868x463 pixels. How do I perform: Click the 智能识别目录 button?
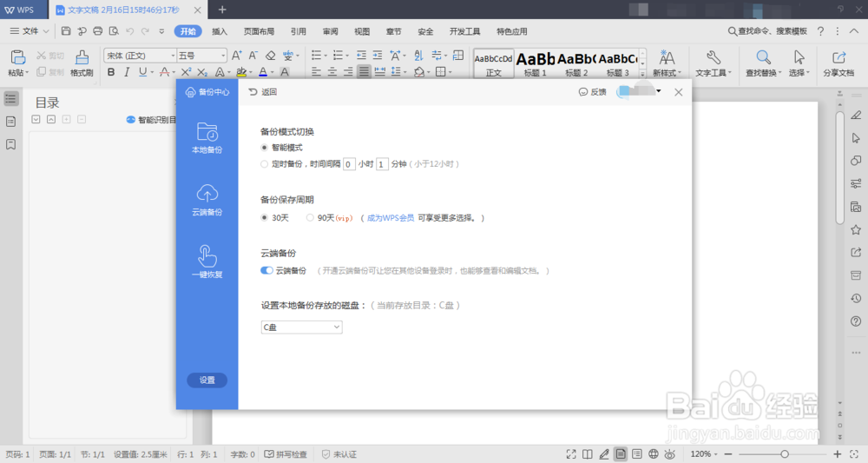(151, 120)
